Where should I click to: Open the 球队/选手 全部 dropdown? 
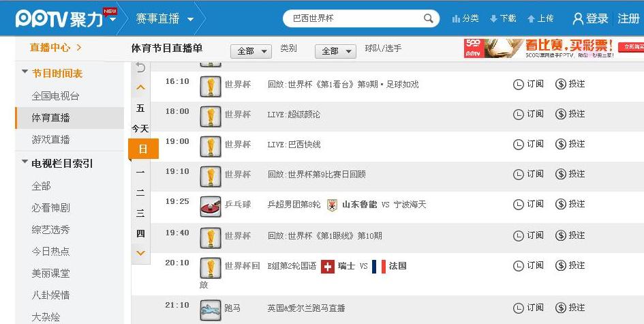click(335, 51)
